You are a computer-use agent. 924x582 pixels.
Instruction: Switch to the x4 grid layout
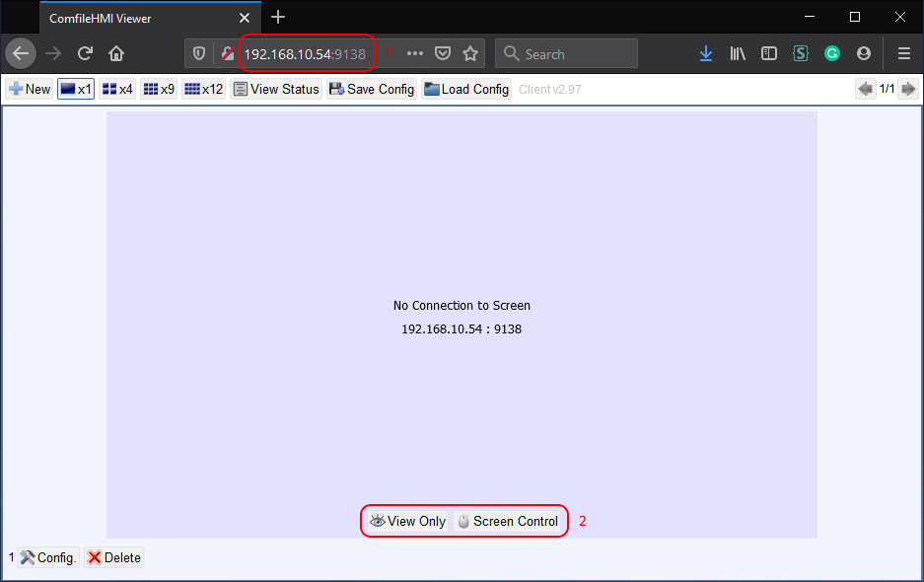(117, 89)
